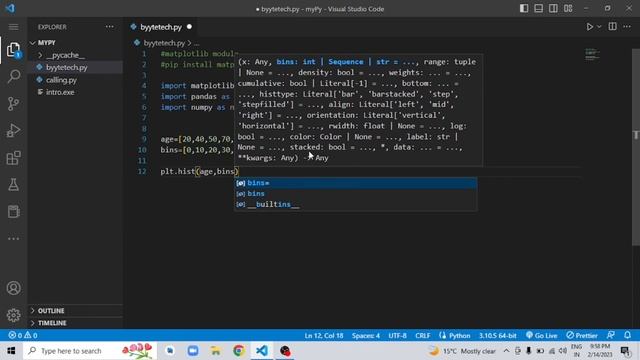
Task: Select language mode Python
Action: (459, 336)
